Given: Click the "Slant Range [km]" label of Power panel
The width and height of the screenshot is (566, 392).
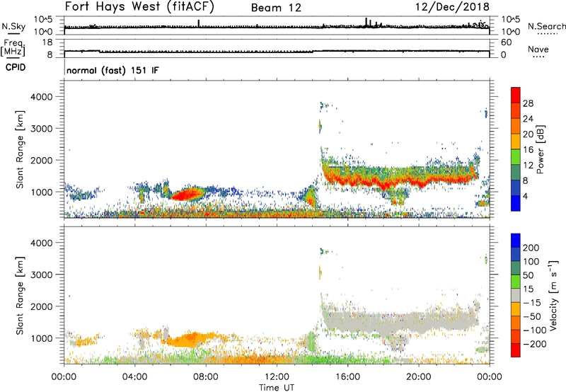Looking at the screenshot, I should tap(20, 149).
